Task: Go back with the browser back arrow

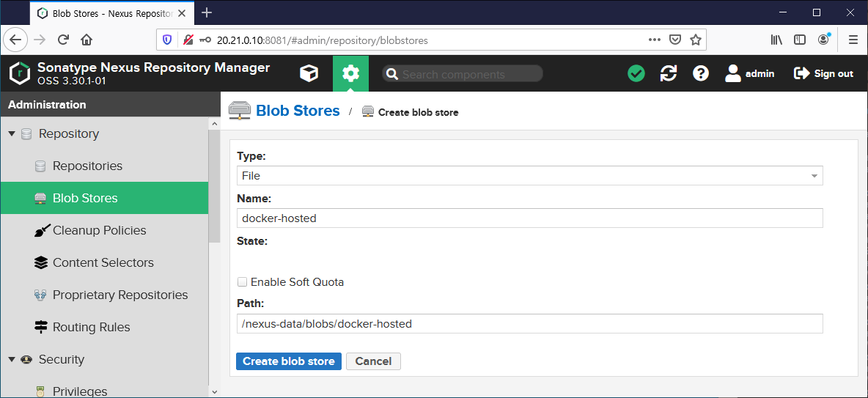Action: coord(15,40)
